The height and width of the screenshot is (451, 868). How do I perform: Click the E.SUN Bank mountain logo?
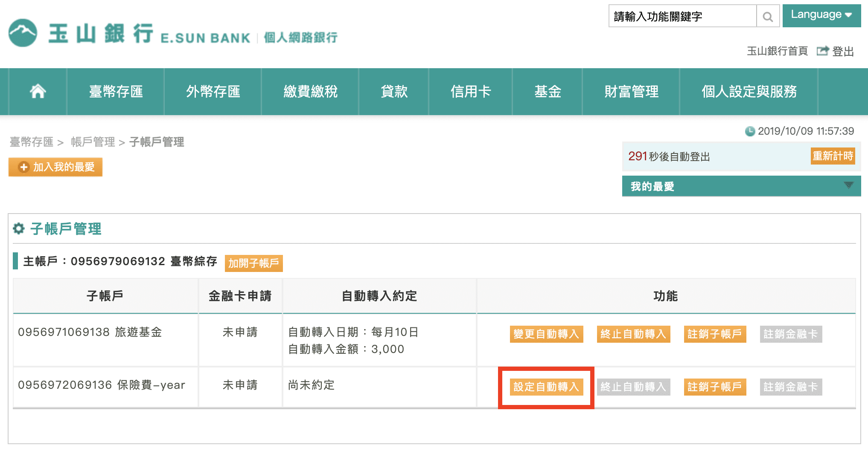tap(23, 33)
